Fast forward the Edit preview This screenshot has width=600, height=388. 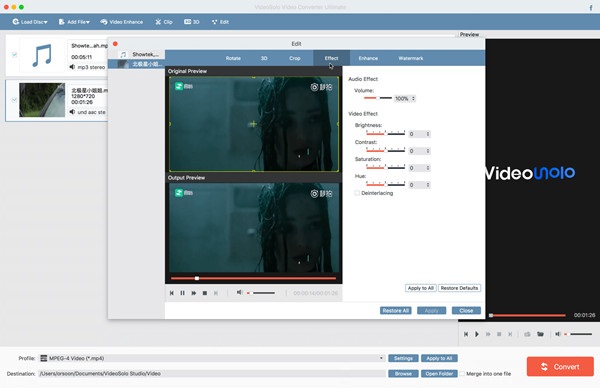click(194, 293)
